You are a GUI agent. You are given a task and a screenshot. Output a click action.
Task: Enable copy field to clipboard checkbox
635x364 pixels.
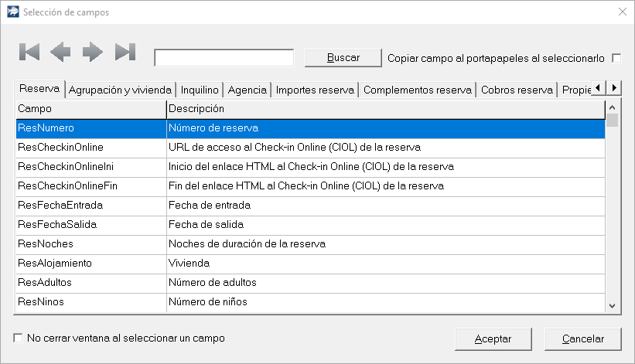[x=616, y=58]
